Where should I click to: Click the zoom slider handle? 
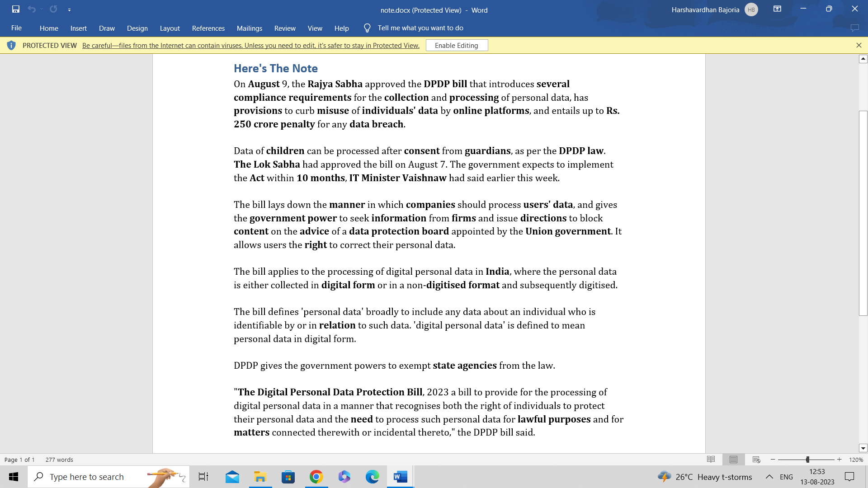pos(807,460)
